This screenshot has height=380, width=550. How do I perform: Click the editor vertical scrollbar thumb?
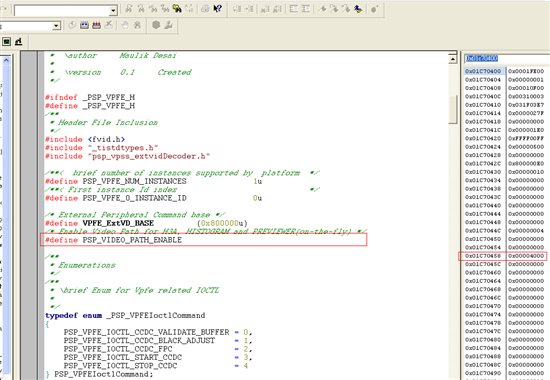click(x=453, y=109)
